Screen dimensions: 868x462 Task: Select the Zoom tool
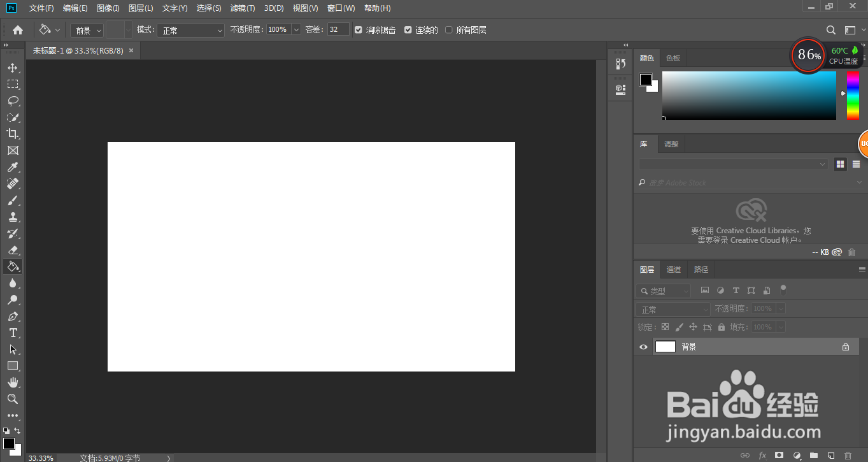tap(13, 399)
